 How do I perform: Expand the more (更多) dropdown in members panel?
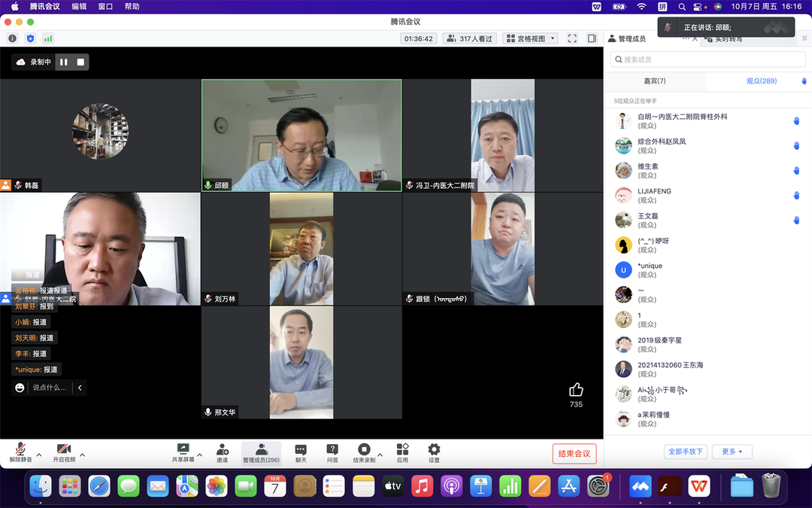[x=732, y=452]
